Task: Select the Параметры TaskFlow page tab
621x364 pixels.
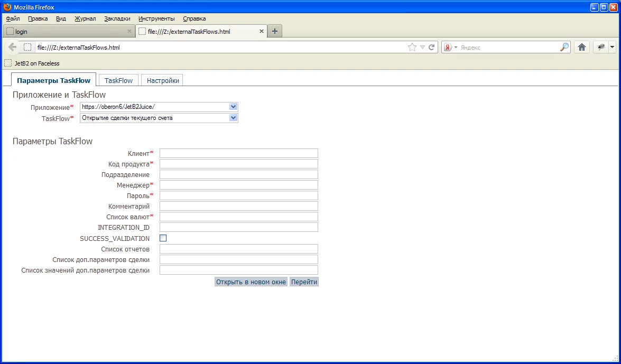Action: click(53, 80)
